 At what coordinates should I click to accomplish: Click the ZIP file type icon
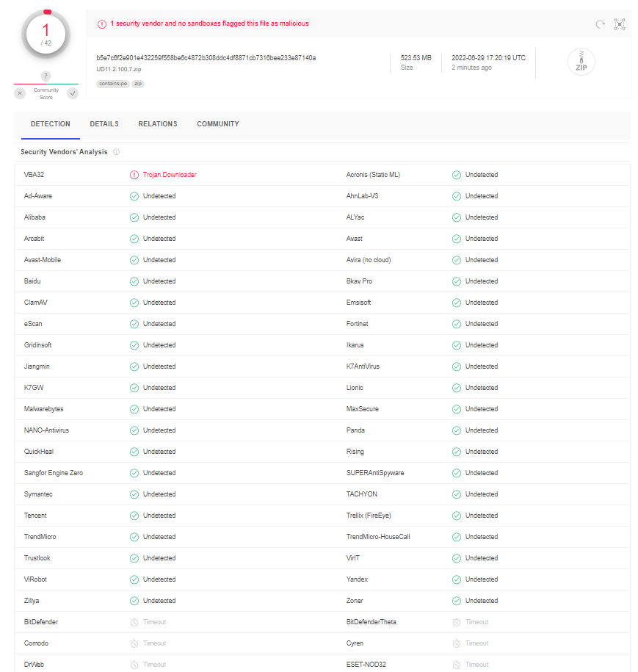[x=581, y=62]
